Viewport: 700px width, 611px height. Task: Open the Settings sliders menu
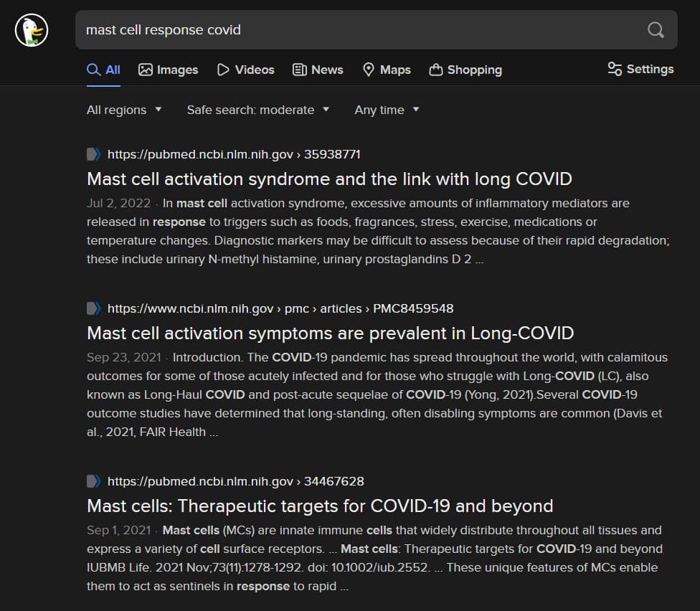(640, 70)
